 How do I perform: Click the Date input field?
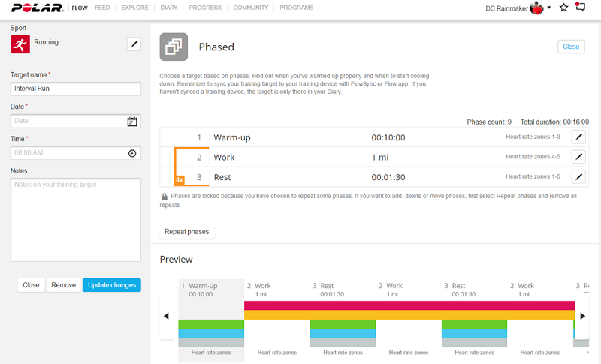point(76,121)
